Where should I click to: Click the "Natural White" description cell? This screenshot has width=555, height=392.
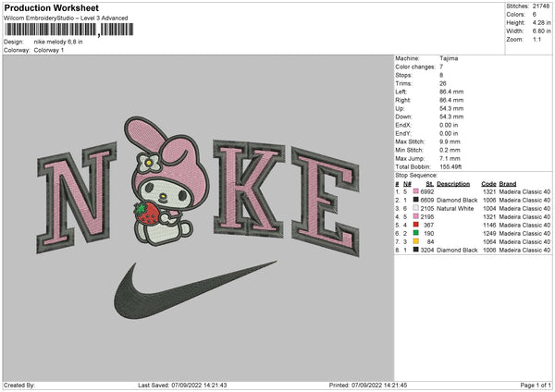[455, 208]
